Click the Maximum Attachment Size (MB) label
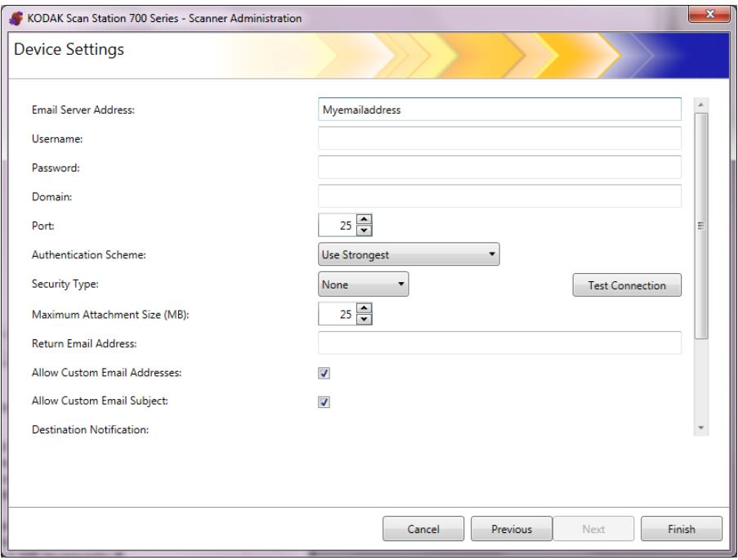 point(110,315)
